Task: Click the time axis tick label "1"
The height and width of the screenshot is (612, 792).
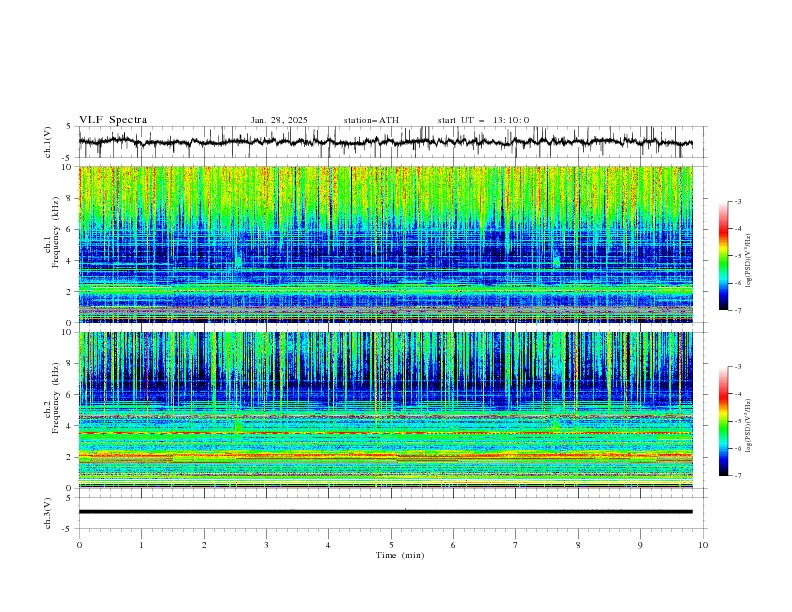Action: (x=141, y=545)
